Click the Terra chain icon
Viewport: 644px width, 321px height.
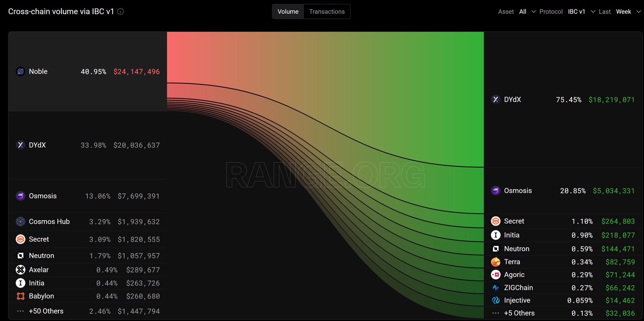(496, 262)
